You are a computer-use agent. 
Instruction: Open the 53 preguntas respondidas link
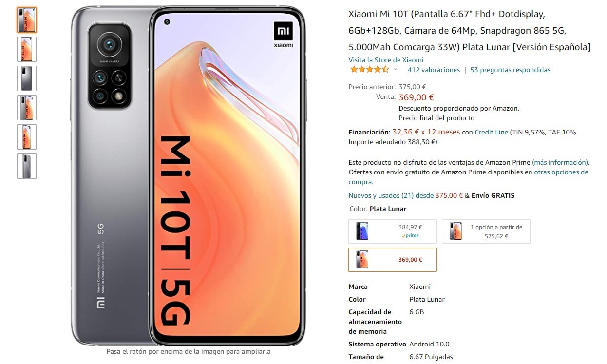coord(510,70)
